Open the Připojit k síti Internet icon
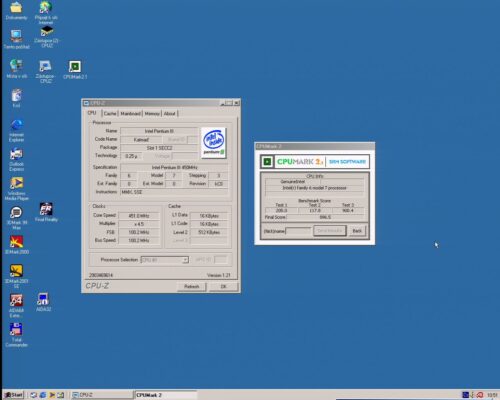This screenshot has width=500, height=400. tap(46, 12)
